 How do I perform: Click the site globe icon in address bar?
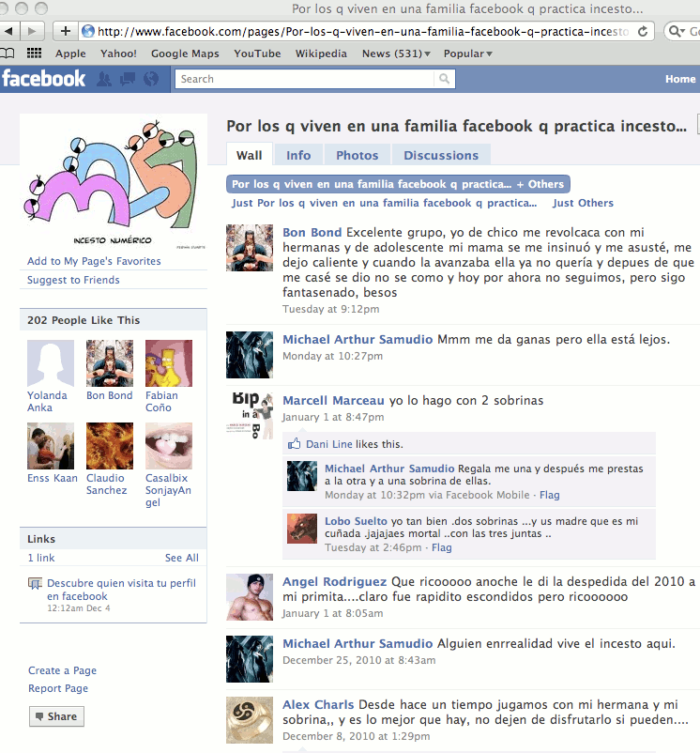coord(88,32)
